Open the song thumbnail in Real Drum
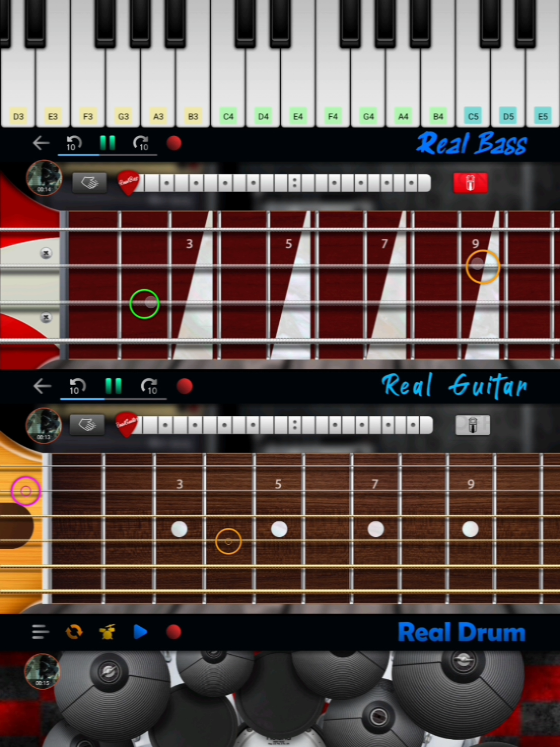The width and height of the screenshot is (560, 747). (42, 671)
